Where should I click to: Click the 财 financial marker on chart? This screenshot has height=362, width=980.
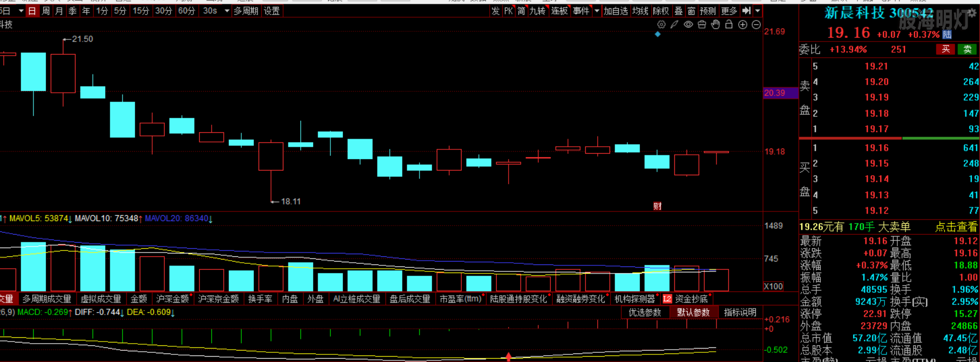[x=657, y=206]
